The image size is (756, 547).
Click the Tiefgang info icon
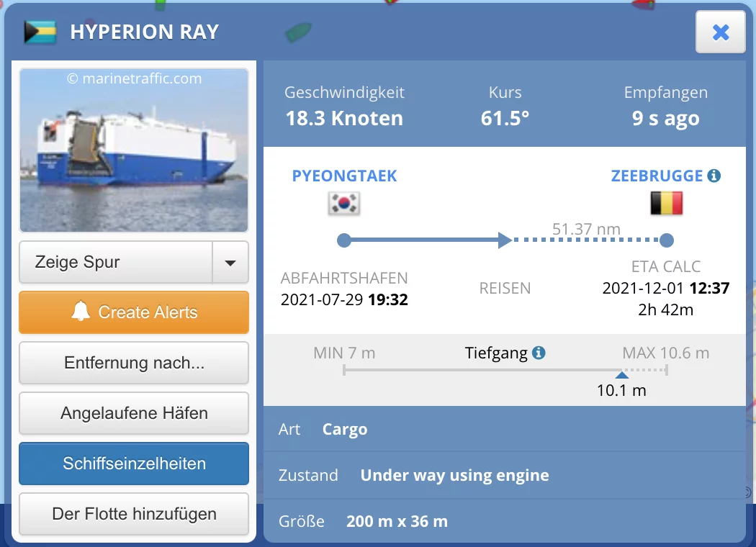click(539, 353)
